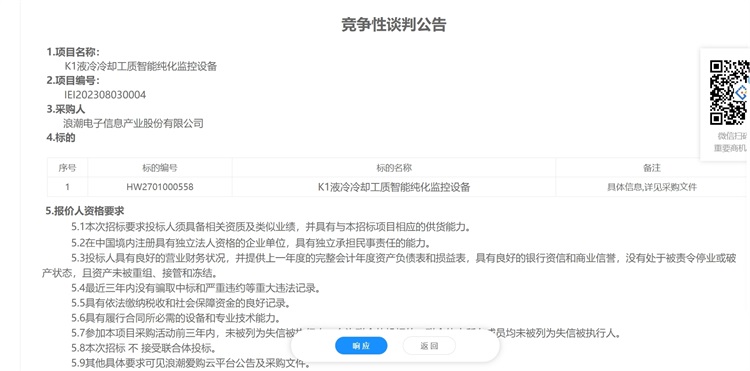Click requirement line 5.1 about 类似业绩
The width and height of the screenshot is (750, 371).
tap(271, 226)
